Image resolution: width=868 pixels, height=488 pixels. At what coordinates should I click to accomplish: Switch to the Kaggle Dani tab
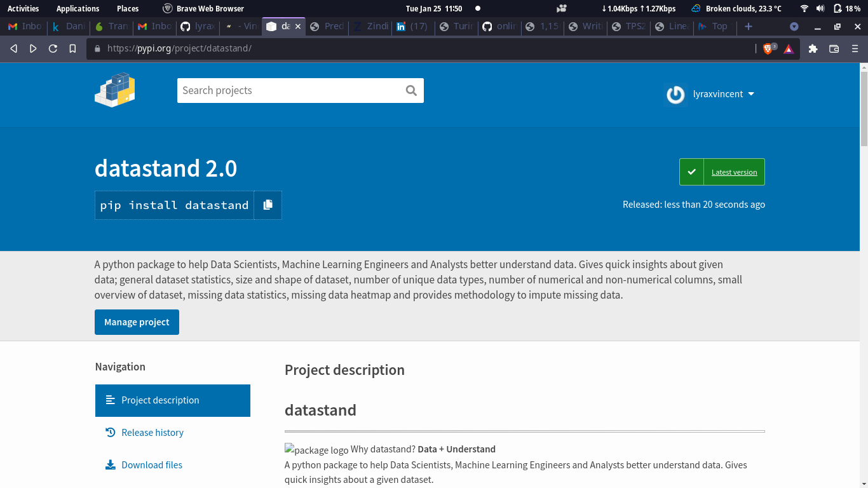pos(69,26)
